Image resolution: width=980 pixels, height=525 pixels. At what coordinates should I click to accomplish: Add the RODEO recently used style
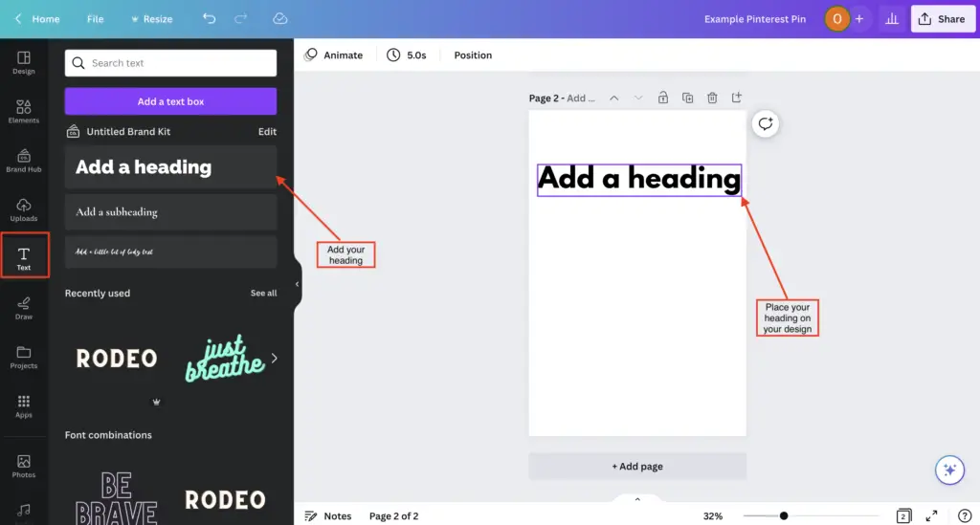(x=116, y=359)
